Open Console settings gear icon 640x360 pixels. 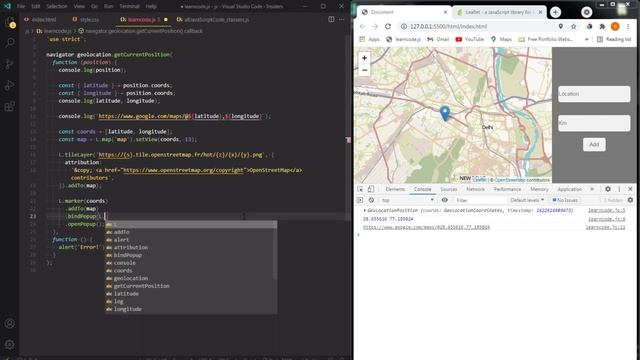(x=630, y=200)
